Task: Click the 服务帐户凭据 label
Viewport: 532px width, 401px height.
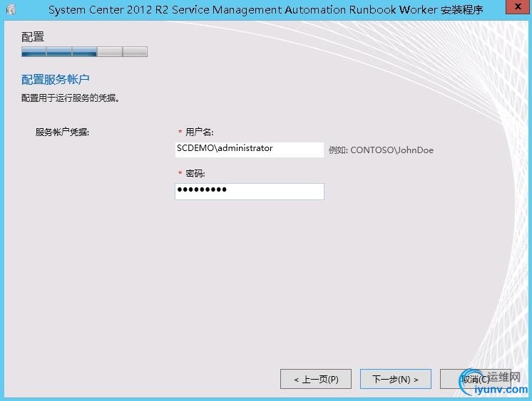Action: tap(62, 132)
